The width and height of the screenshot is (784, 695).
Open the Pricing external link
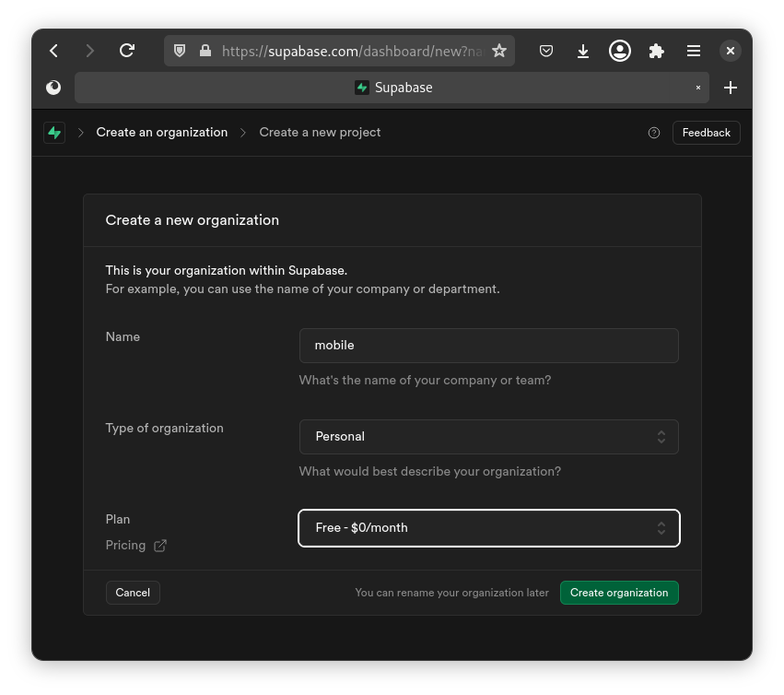click(x=135, y=545)
